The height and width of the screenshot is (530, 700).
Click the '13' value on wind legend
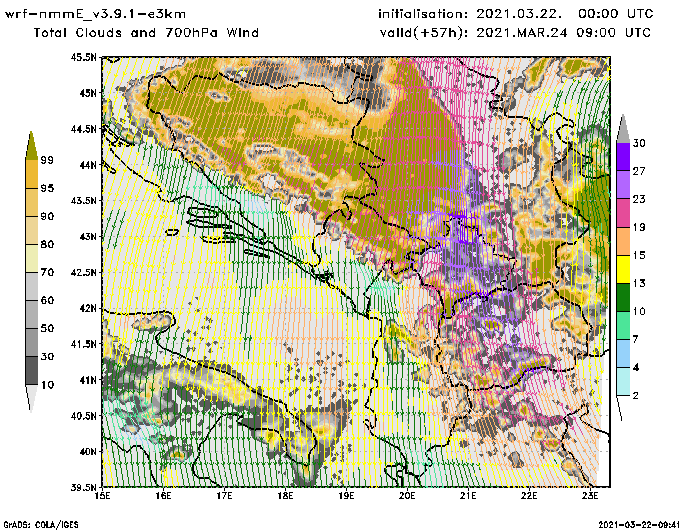[x=639, y=284]
